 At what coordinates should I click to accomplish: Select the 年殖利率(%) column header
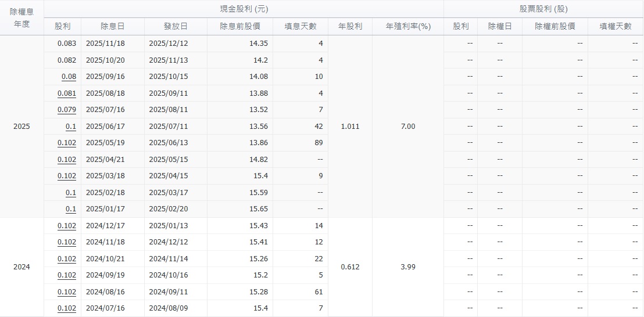(x=408, y=27)
